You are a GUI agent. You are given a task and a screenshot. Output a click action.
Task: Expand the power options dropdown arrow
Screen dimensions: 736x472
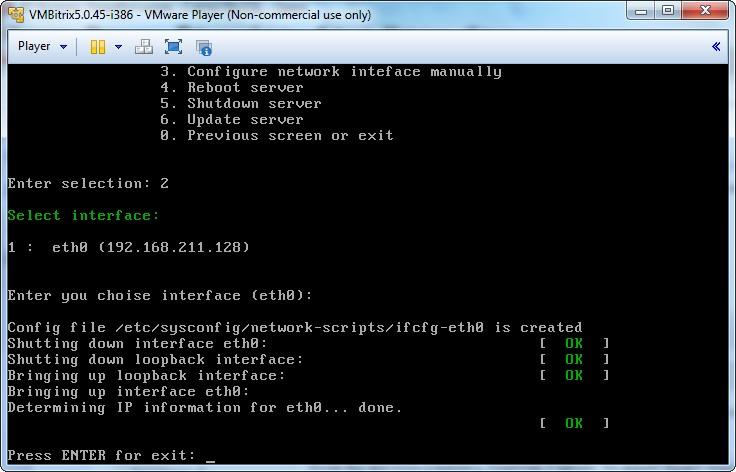pyautogui.click(x=118, y=47)
